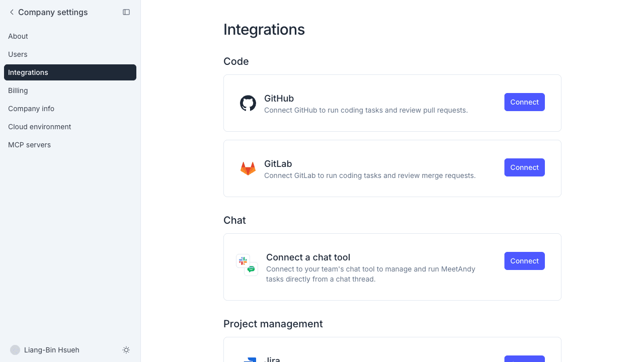Go to Billing settings
The width and height of the screenshot is (644, 362).
point(70,90)
